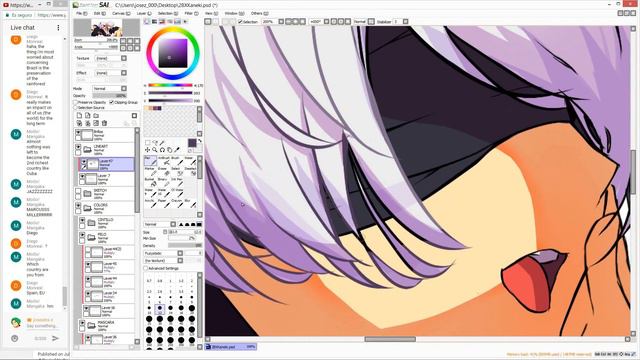The image size is (640, 360).
Task: Toggle the Selection checkbox in the toolbar
Action: pyautogui.click(x=240, y=21)
